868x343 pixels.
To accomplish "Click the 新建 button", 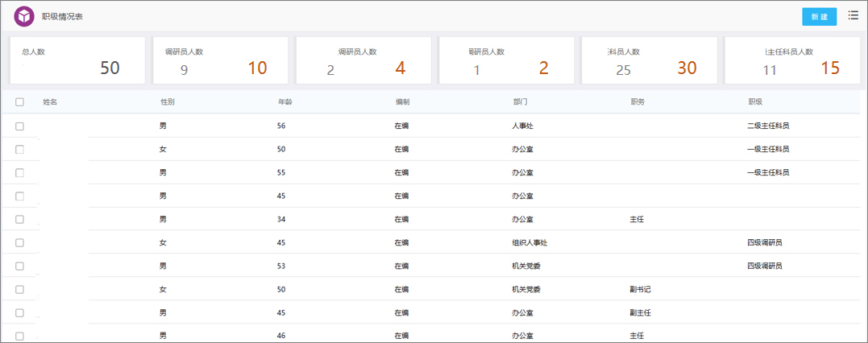I will [x=820, y=17].
